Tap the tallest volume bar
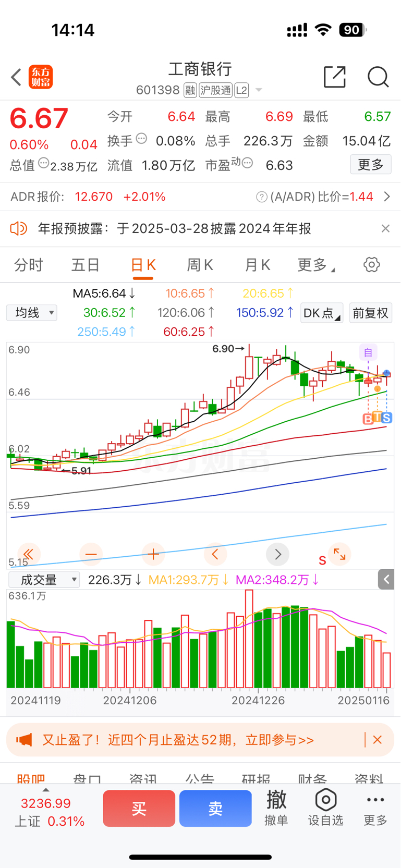 point(249,639)
